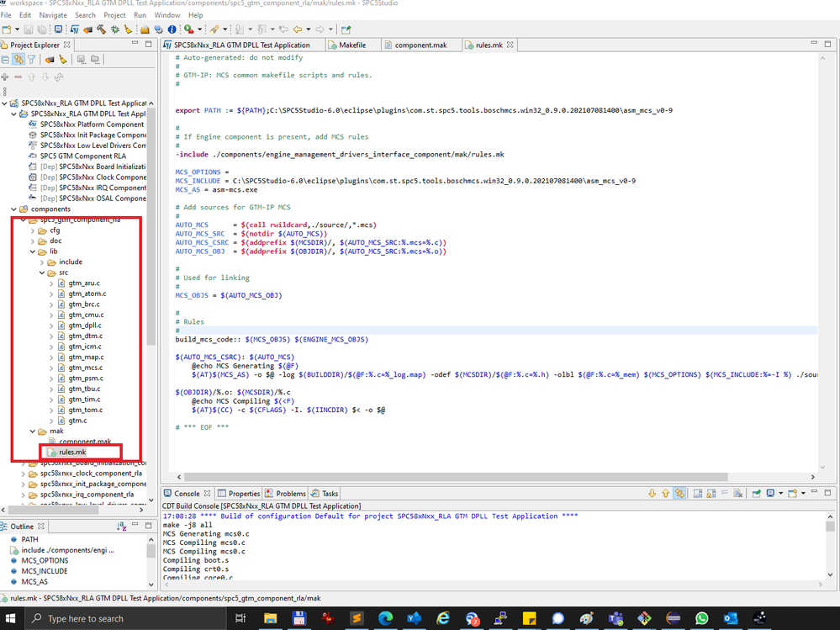The width and height of the screenshot is (840, 630).
Task: Open the New wizard dropdown arrow
Action: (x=17, y=29)
